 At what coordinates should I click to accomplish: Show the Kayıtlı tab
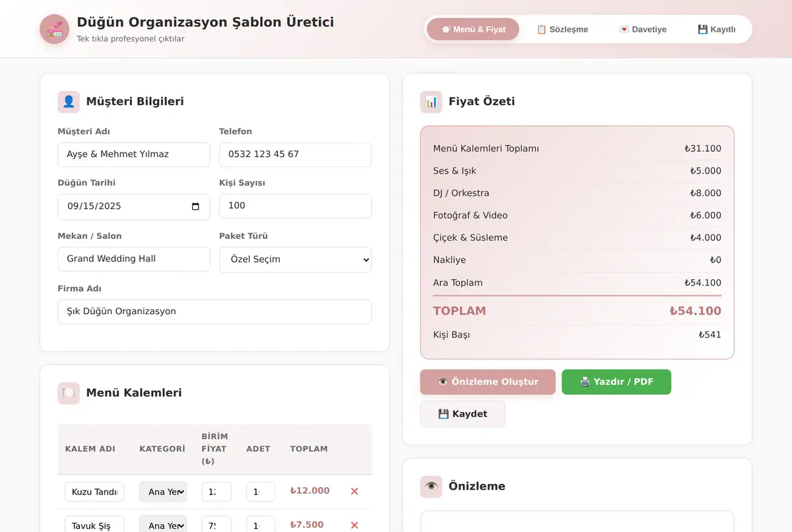[716, 29]
